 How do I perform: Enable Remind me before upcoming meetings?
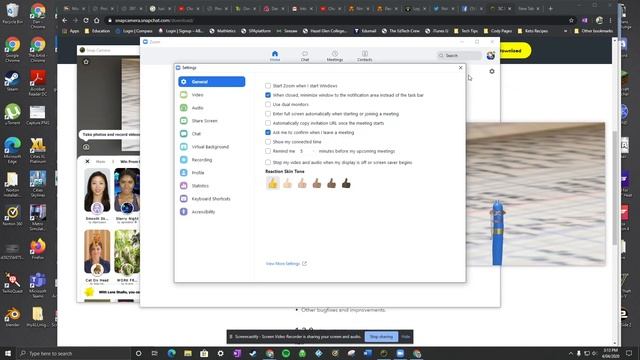pyautogui.click(x=268, y=151)
